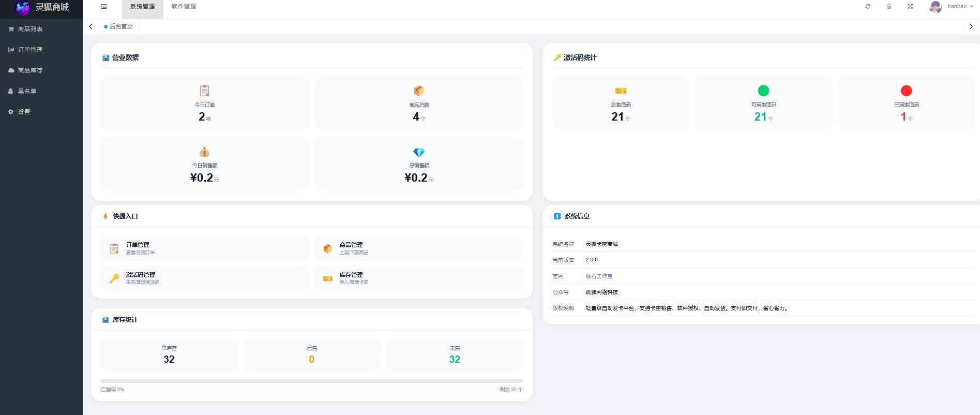Open the 林石工作室 website link
980x415 pixels.
599,276
